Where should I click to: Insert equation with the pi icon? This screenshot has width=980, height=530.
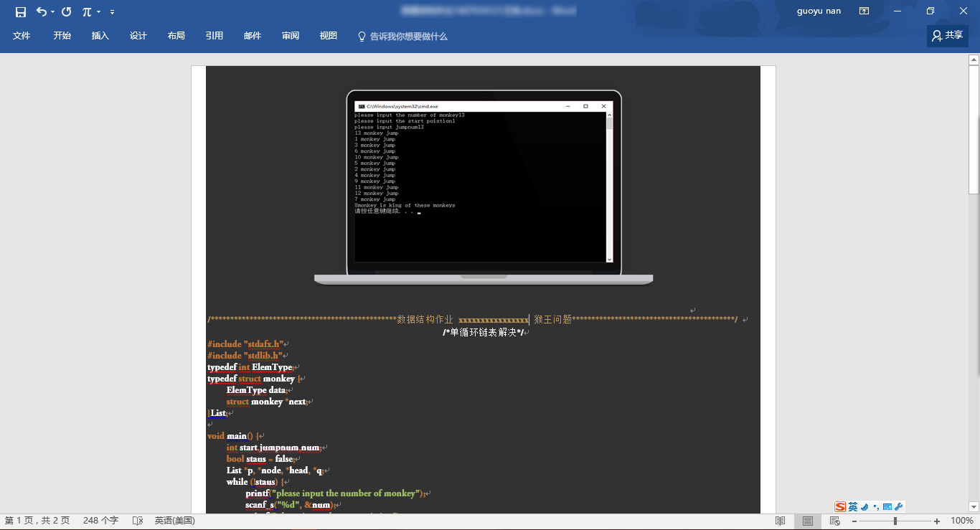tap(87, 11)
